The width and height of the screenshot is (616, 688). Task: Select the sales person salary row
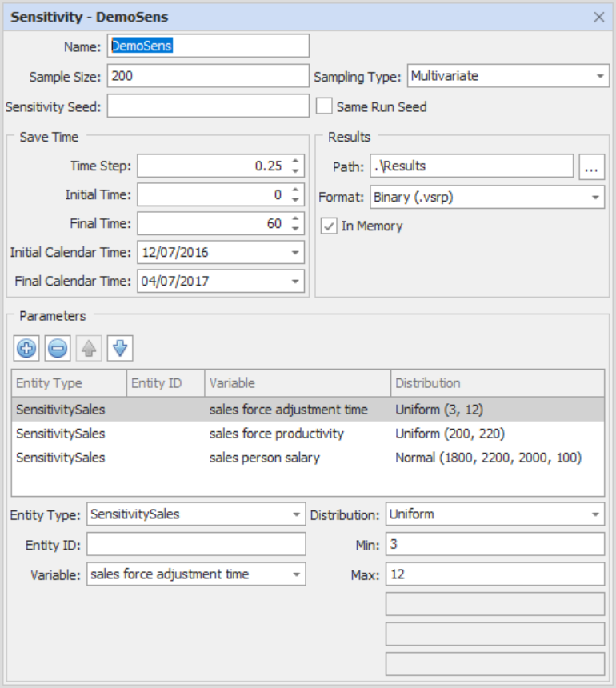point(308,458)
